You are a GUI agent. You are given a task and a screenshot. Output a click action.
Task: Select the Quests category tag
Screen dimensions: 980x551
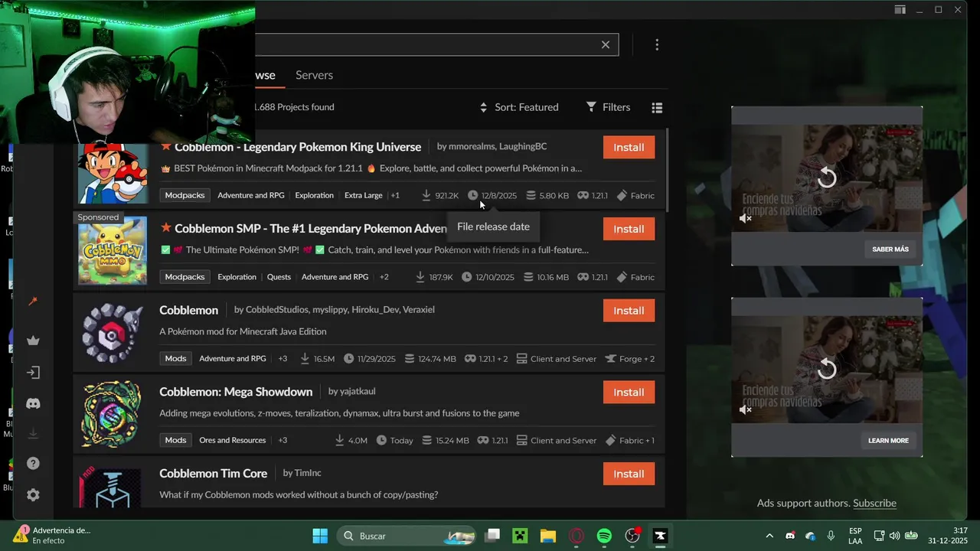coord(279,277)
